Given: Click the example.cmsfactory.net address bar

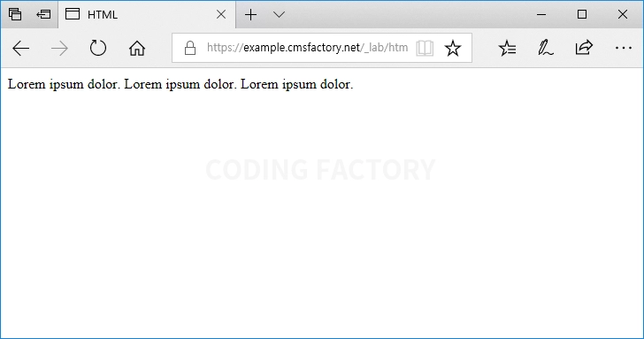Looking at the screenshot, I should coord(307,48).
